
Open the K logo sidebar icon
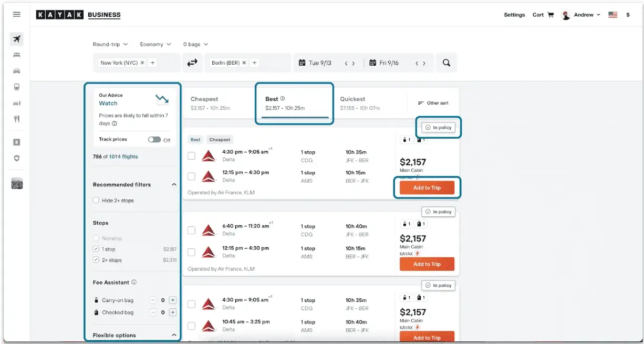click(17, 142)
